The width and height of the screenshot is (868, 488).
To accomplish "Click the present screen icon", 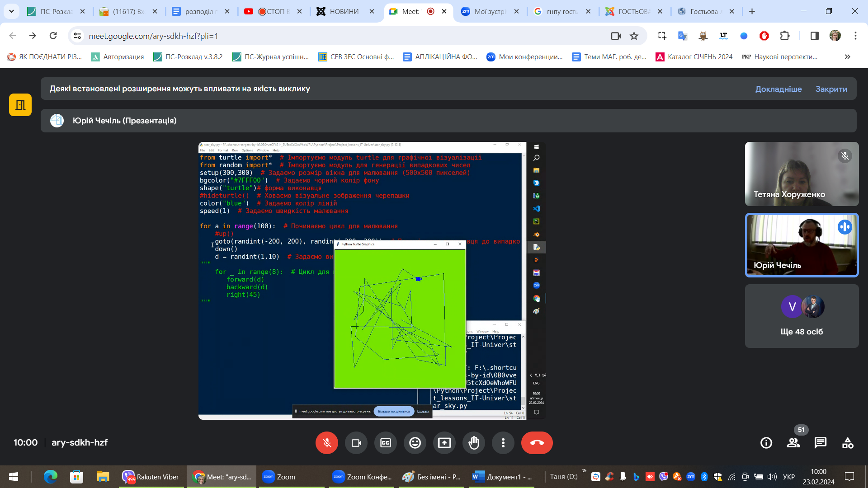I will [x=444, y=443].
